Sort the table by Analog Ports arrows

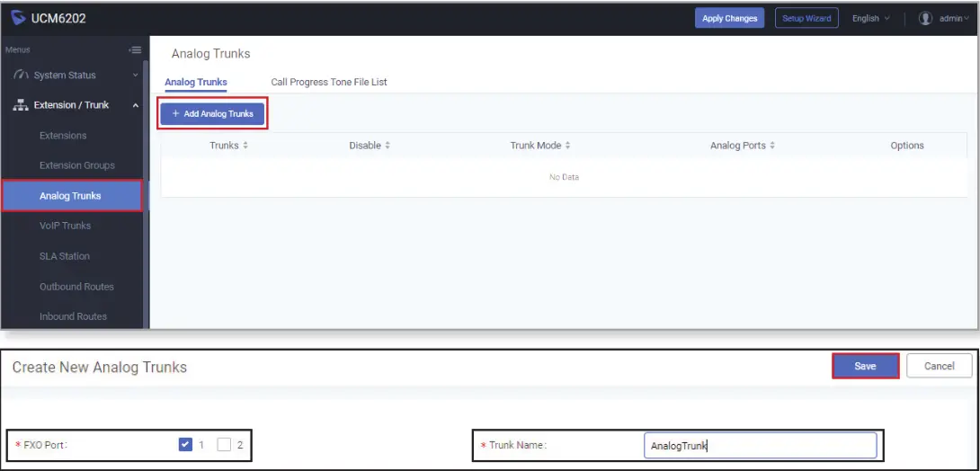772,145
